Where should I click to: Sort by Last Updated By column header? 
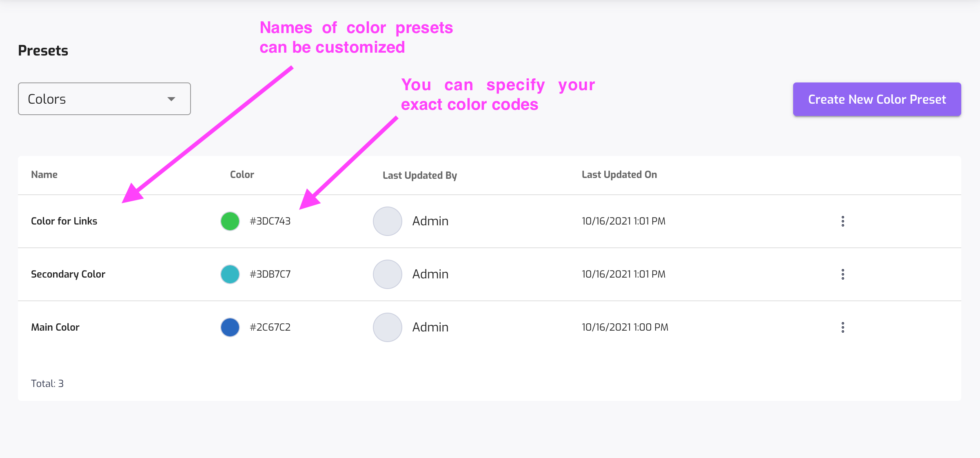[x=419, y=176]
